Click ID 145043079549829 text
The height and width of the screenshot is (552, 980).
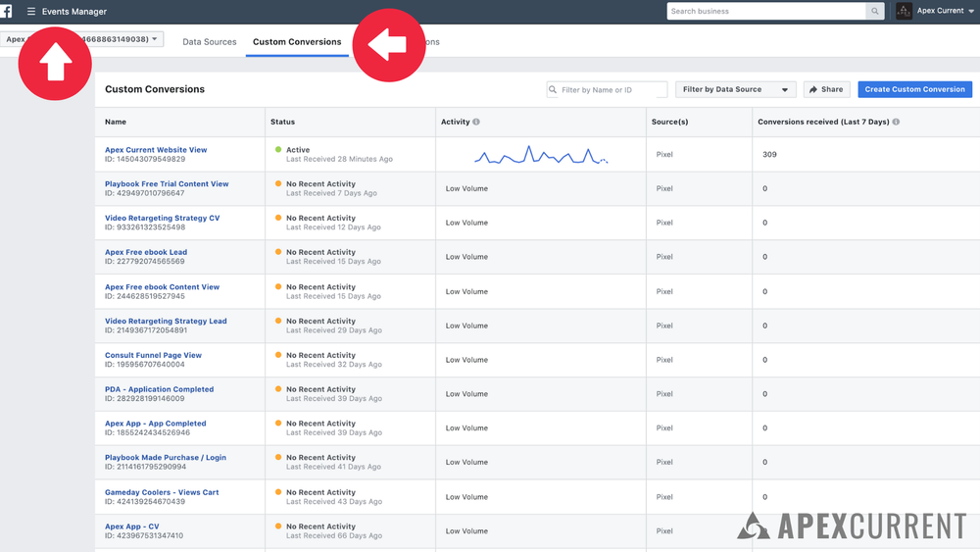[145, 160]
